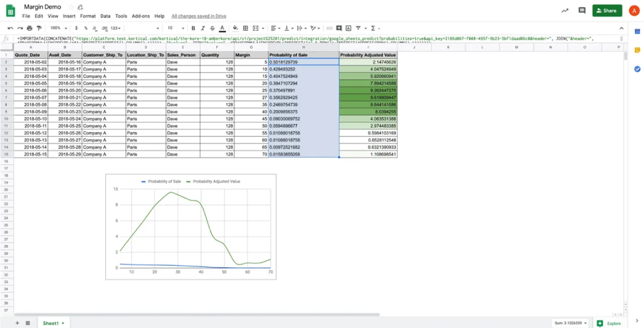Image resolution: width=644 pixels, height=328 pixels.
Task: Insert a chart from toolbar
Action: (x=348, y=28)
